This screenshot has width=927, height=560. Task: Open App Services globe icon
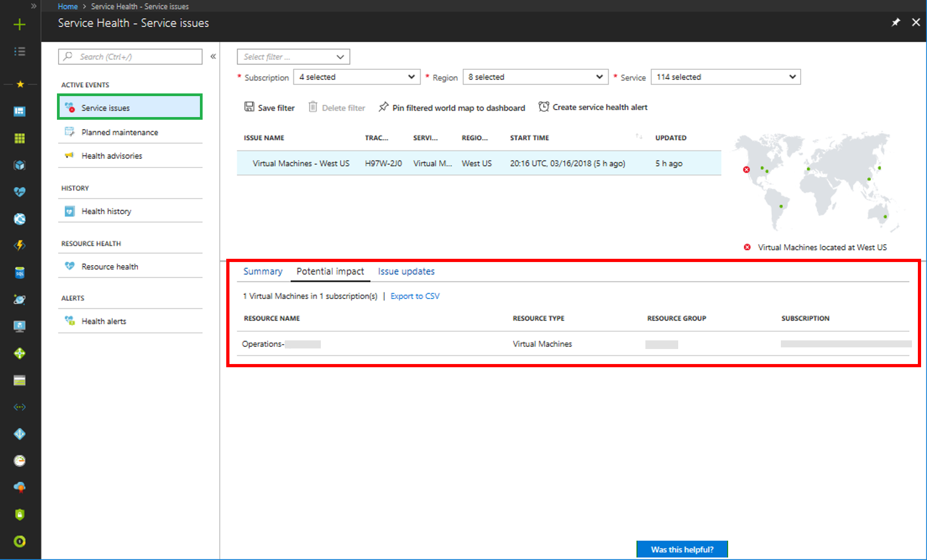pos(19,219)
